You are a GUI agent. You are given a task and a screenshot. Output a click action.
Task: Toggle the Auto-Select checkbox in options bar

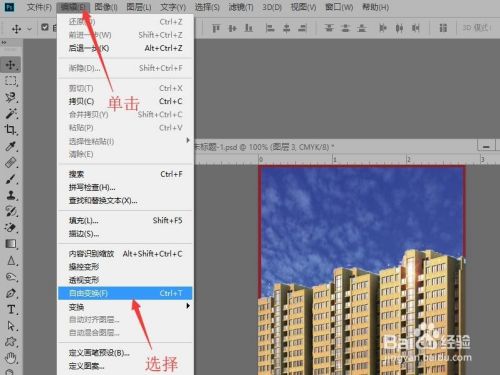[x=45, y=27]
